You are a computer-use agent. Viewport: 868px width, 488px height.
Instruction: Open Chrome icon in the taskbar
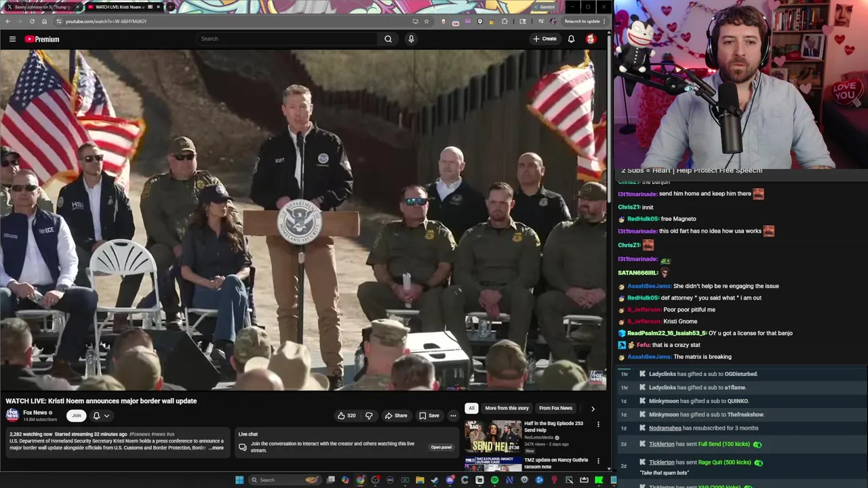tap(360, 480)
